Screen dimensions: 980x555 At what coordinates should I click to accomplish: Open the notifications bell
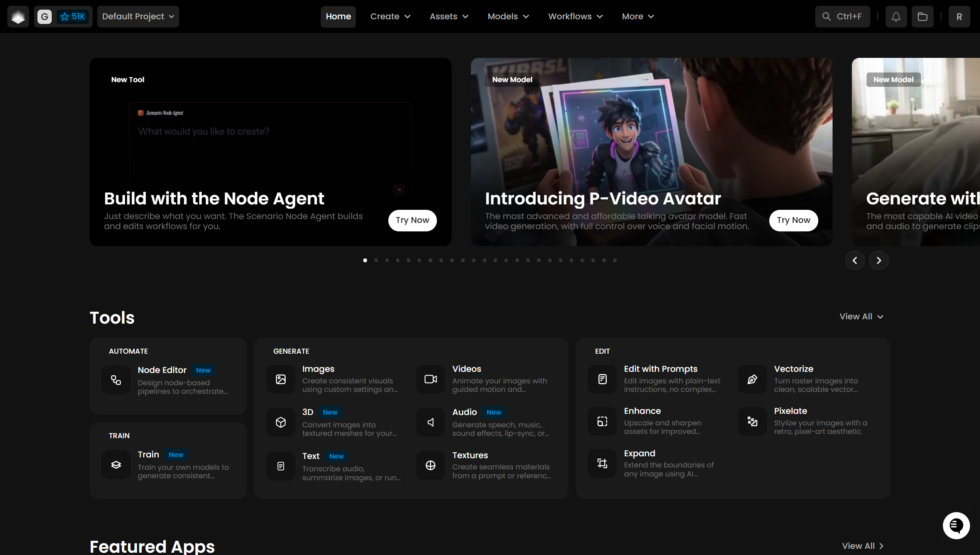896,17
